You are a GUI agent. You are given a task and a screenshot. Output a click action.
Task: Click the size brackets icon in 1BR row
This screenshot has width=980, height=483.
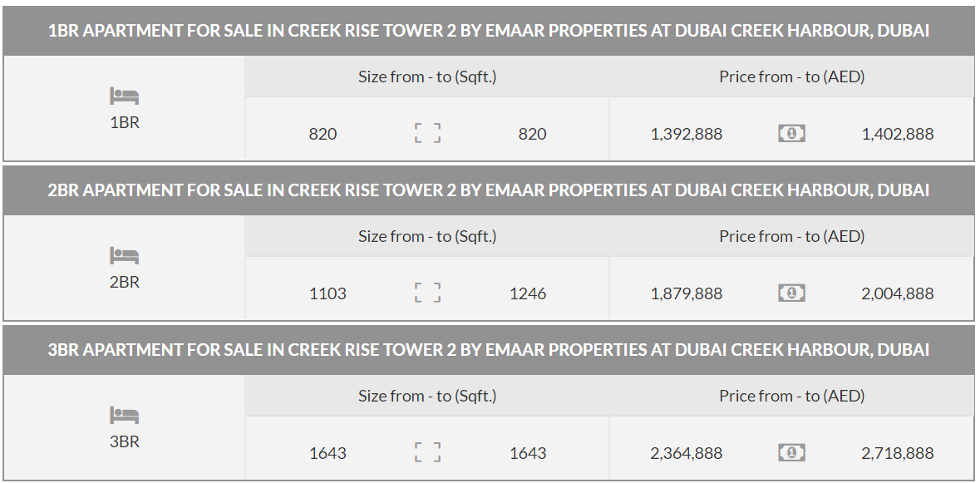[x=427, y=133]
